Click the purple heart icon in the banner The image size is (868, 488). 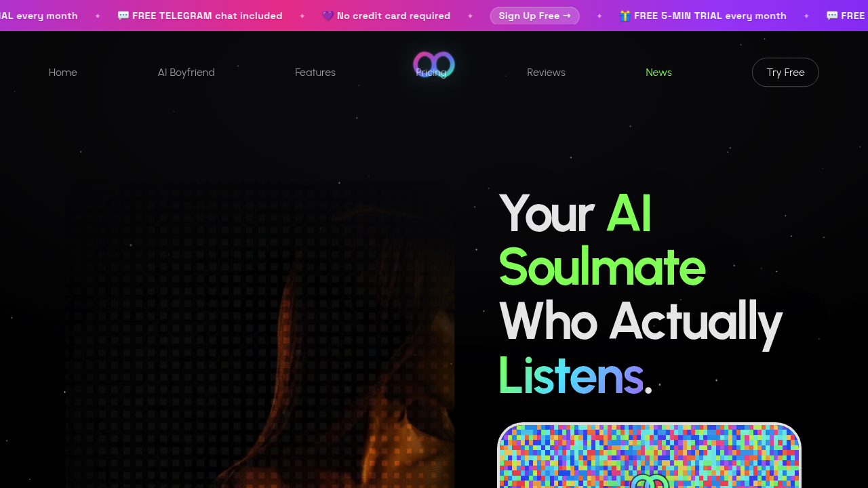click(x=328, y=16)
